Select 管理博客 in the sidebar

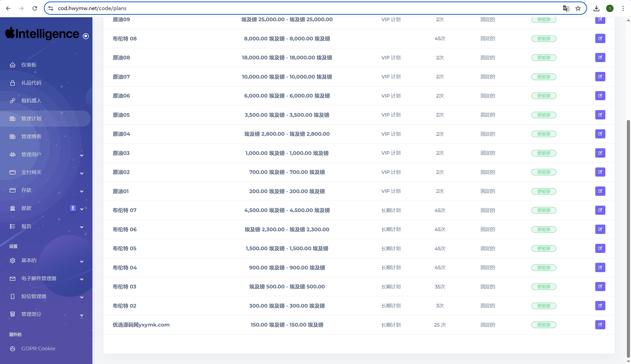[31, 136]
